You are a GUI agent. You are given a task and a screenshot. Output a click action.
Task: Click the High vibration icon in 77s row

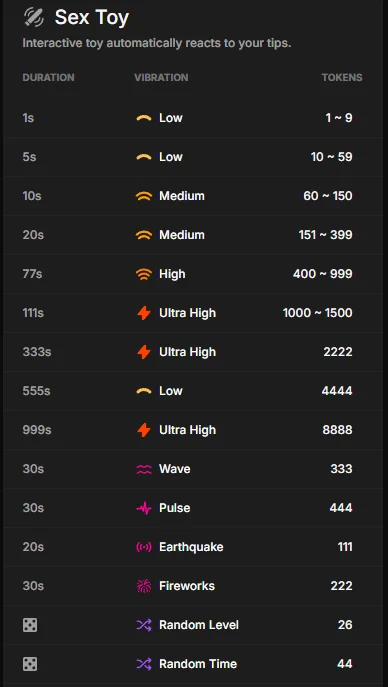tap(144, 274)
